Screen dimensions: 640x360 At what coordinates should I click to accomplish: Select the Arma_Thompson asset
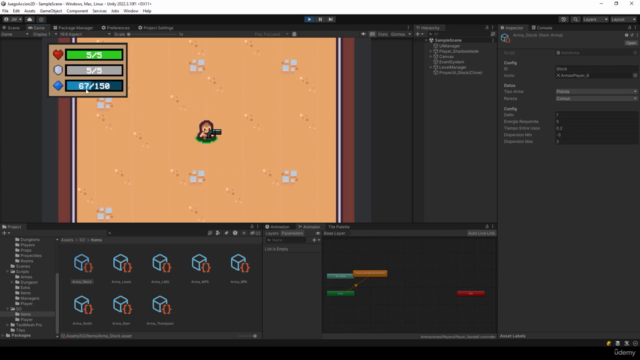160,310
